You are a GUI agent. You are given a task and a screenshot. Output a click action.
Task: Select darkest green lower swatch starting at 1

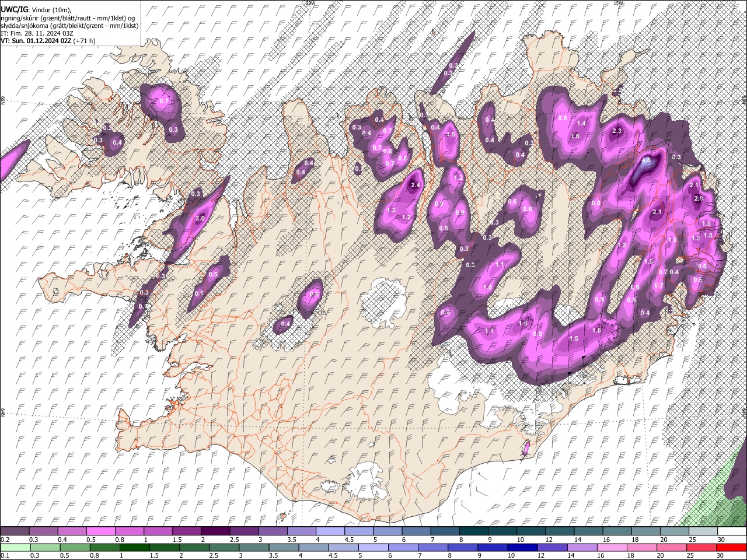click(134, 547)
